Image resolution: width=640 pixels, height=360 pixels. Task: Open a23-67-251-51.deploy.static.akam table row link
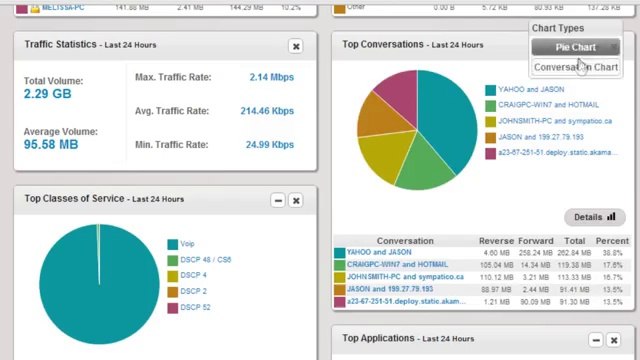(406, 301)
